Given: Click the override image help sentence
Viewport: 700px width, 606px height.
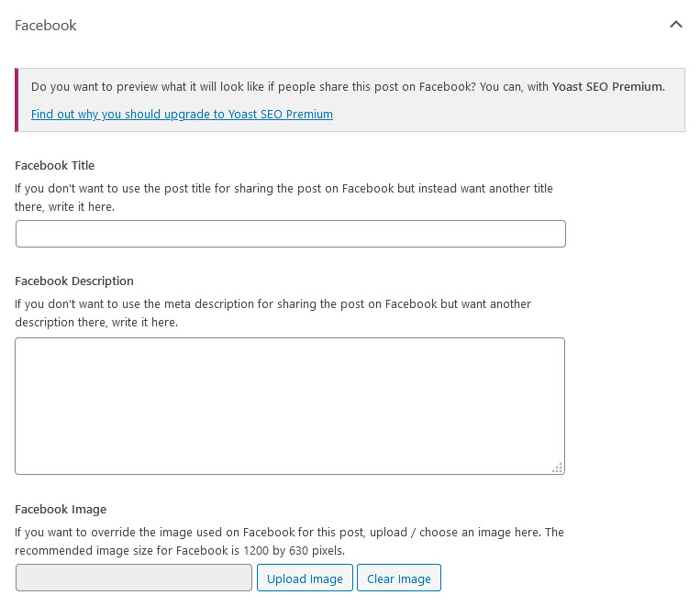Looking at the screenshot, I should pos(289,533).
